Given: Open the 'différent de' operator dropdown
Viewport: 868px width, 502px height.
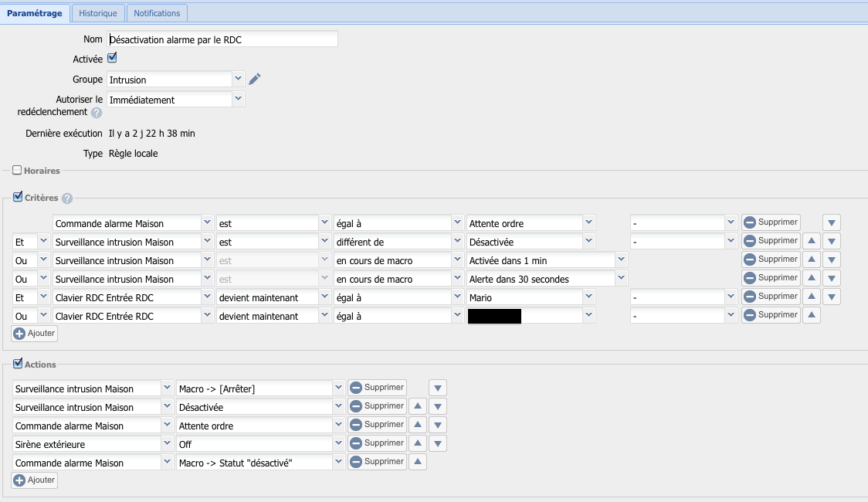Looking at the screenshot, I should (457, 242).
